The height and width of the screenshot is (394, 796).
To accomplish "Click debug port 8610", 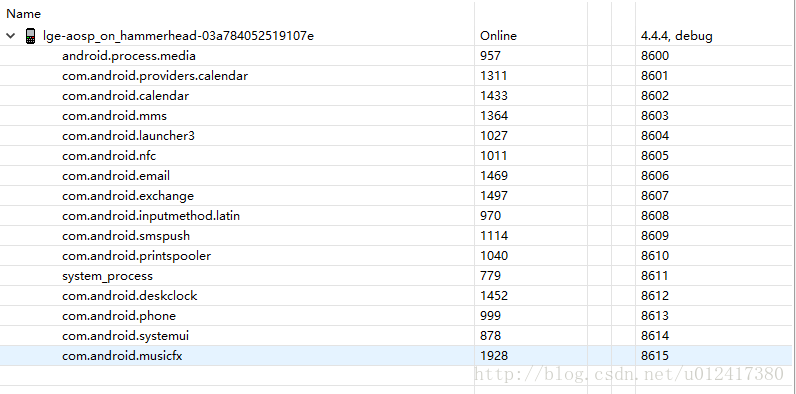I will [x=655, y=256].
